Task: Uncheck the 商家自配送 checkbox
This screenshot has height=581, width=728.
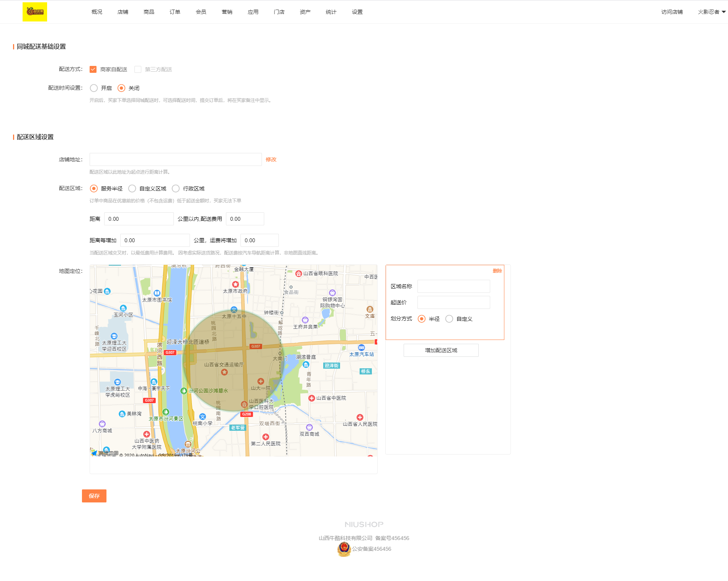Action: point(93,69)
